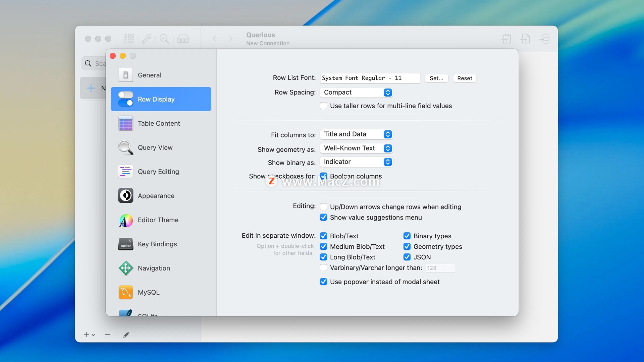
Task: Click the Editor Theme letter icon
Action: (125, 220)
